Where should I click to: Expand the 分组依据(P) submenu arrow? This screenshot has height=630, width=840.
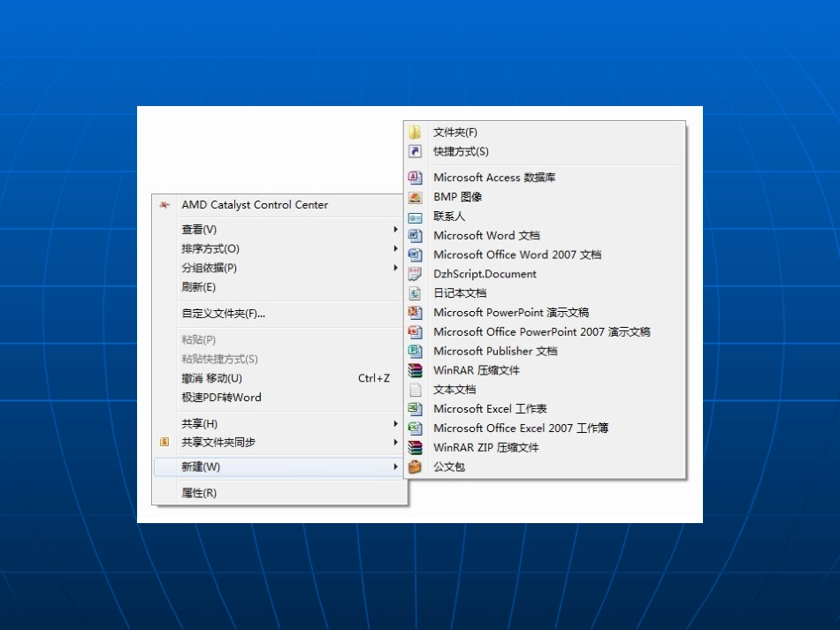point(395,268)
